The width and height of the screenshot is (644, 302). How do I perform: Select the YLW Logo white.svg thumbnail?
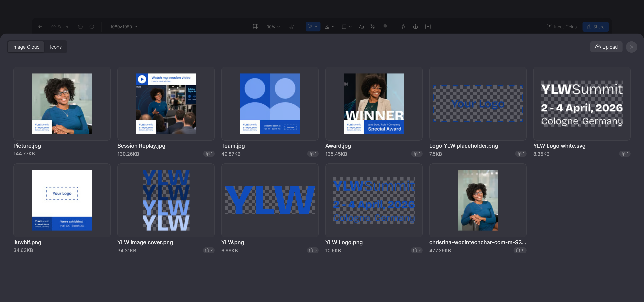coord(582,104)
